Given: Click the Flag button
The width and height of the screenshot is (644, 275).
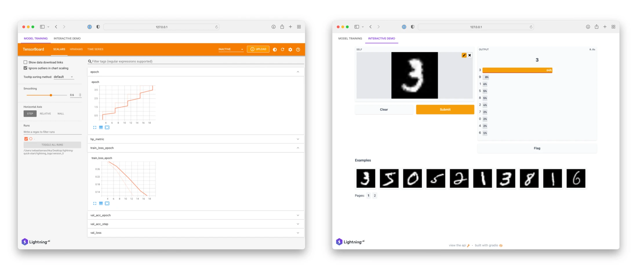Looking at the screenshot, I should [537, 148].
